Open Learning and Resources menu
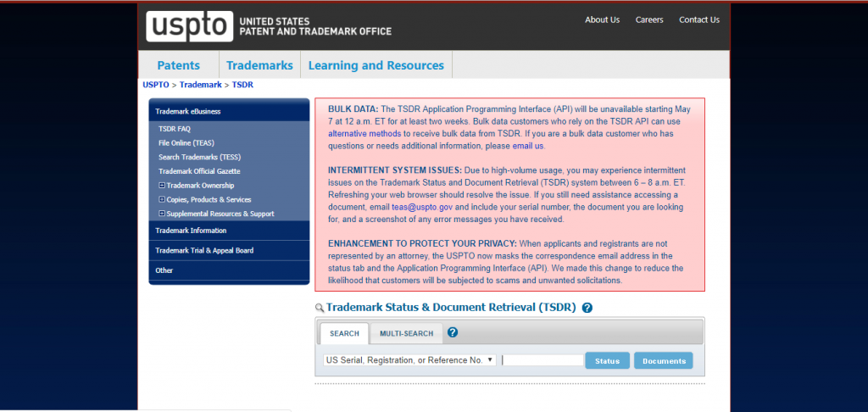 (x=376, y=65)
